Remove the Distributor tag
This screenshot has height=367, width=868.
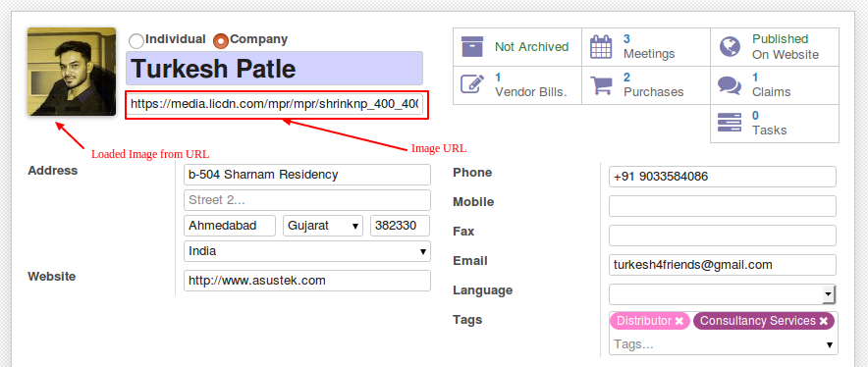679,321
